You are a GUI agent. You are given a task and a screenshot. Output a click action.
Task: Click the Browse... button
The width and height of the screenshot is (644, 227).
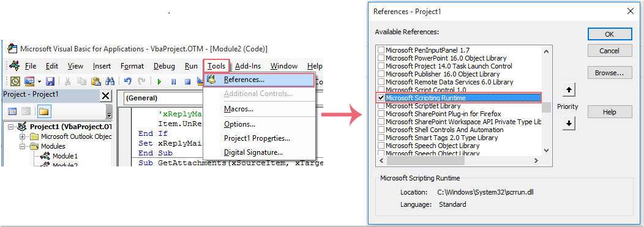[x=610, y=73]
